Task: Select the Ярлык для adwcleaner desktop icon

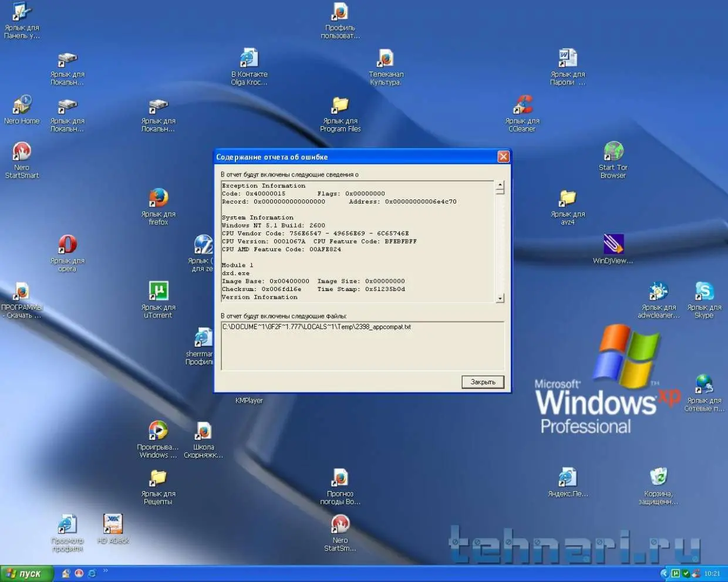Action: tap(659, 299)
